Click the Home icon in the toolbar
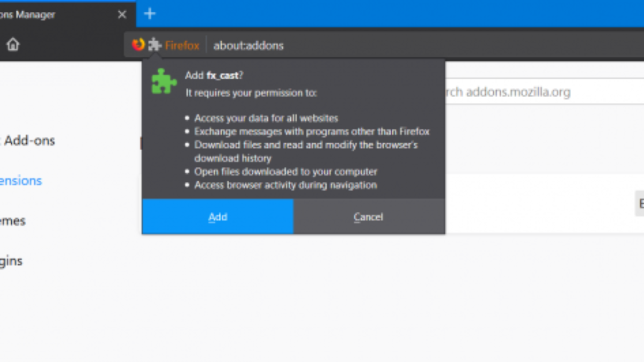The height and width of the screenshot is (362, 644). pyautogui.click(x=13, y=45)
